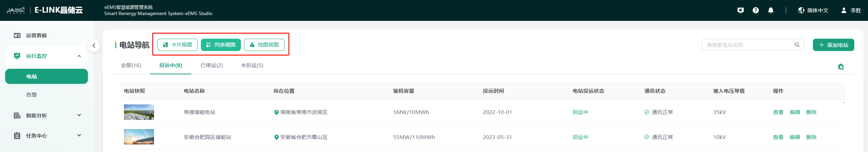Image resolution: width=868 pixels, height=152 pixels.
Task: Open user profile 李胜
Action: (851, 10)
